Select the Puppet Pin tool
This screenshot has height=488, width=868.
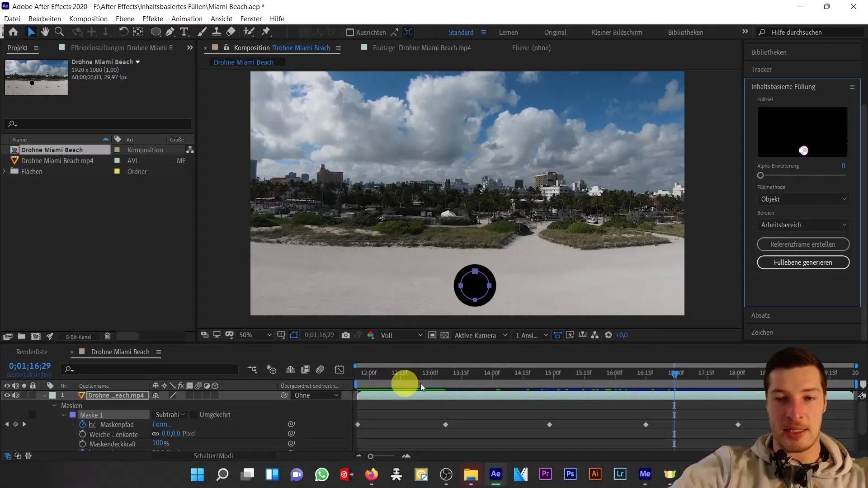266,32
